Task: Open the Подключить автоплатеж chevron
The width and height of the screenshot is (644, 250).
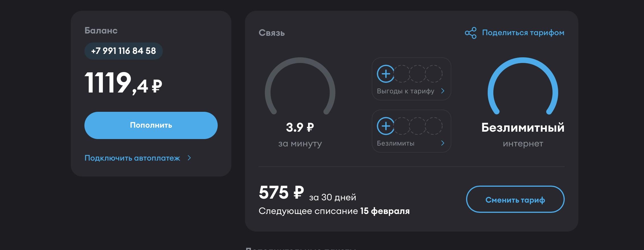Action: pyautogui.click(x=189, y=158)
